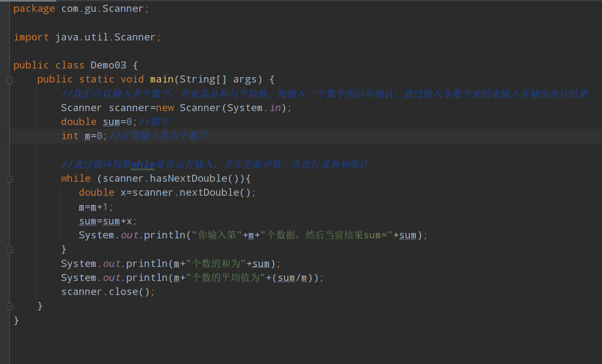Click fold end marker of main method
This screenshot has width=602, height=364.
pos(9,306)
